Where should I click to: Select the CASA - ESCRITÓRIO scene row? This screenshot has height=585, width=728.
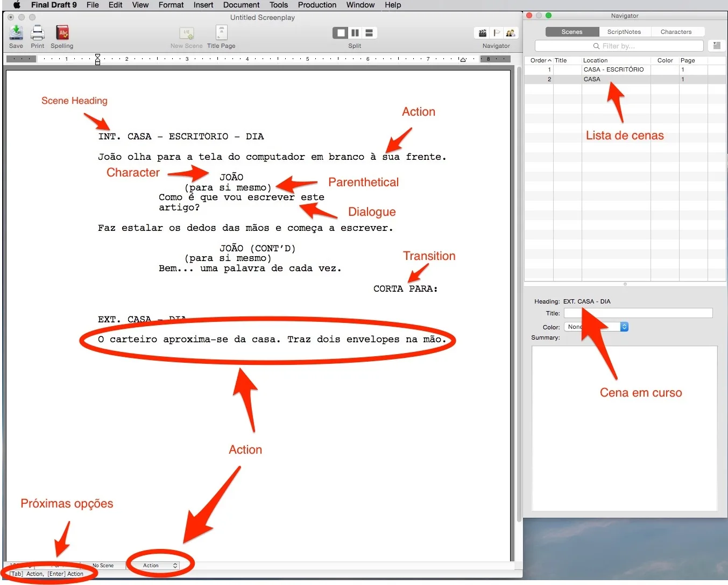(613, 69)
